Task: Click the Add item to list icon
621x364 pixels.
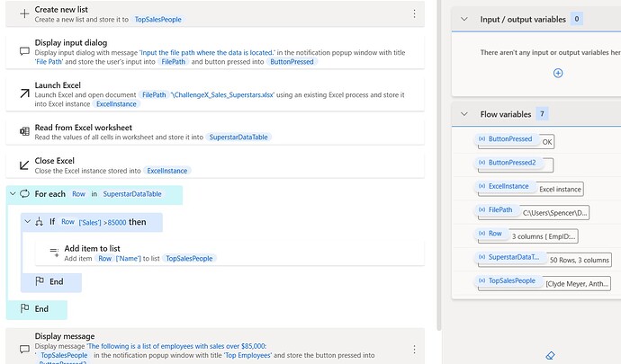Action: (54, 252)
